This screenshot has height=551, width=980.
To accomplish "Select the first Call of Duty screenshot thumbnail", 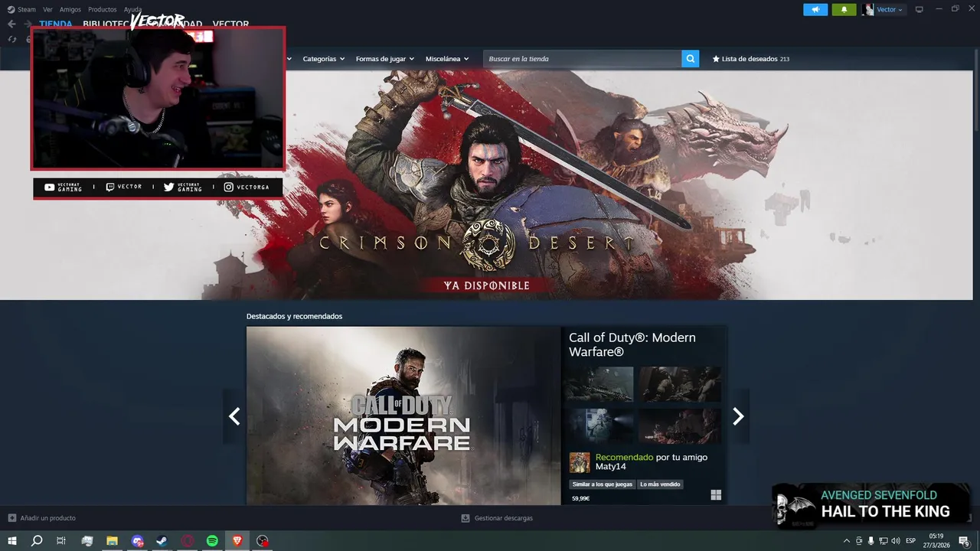I will click(599, 384).
